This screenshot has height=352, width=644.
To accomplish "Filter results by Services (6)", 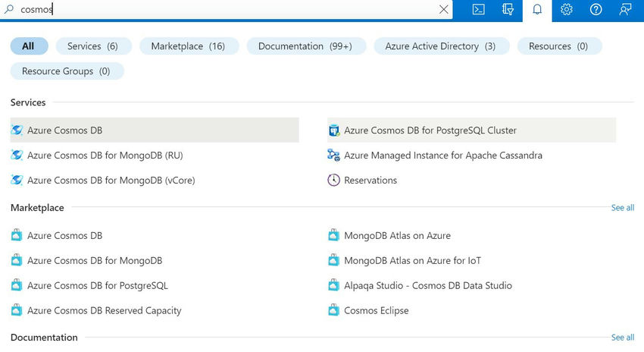I will point(92,46).
